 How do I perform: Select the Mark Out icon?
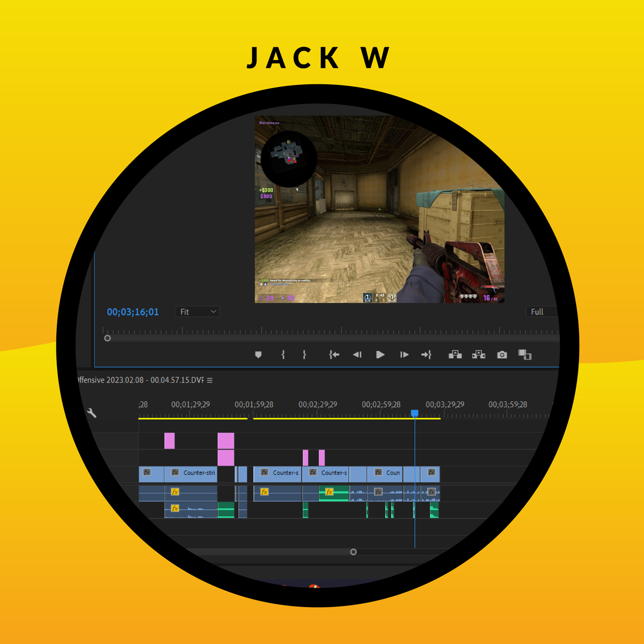point(304,355)
